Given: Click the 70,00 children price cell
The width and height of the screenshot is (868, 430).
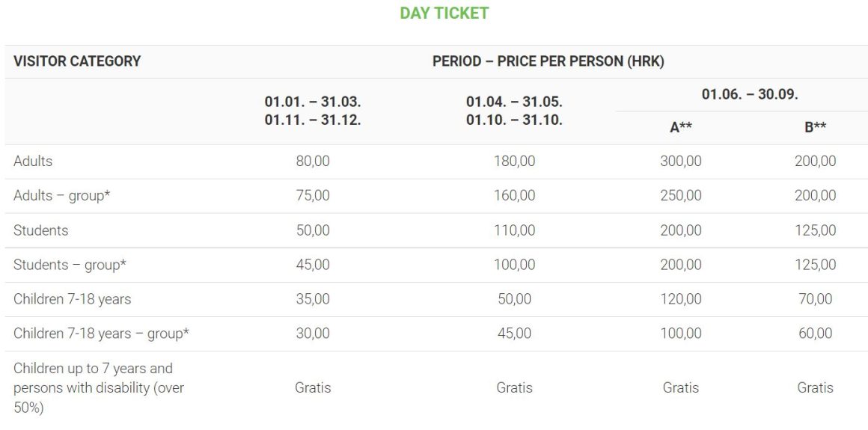Looking at the screenshot, I should [815, 299].
